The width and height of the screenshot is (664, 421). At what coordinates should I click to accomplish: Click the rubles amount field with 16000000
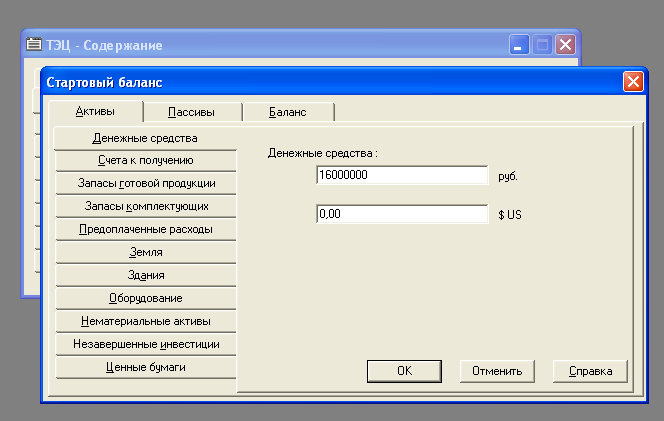tap(402, 175)
